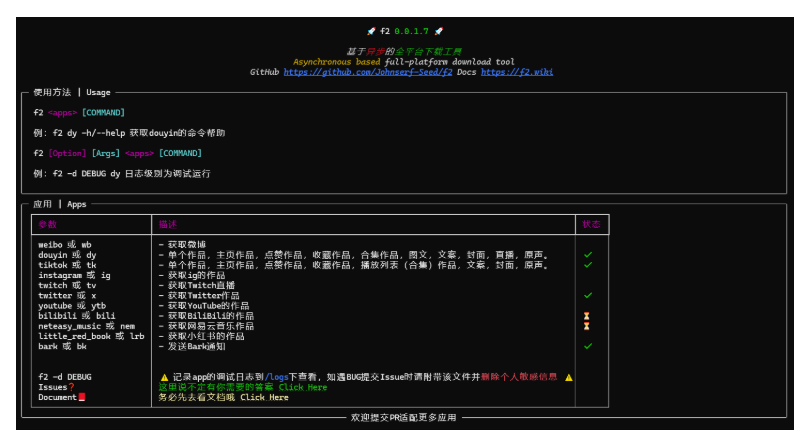The height and width of the screenshot is (435, 805).
Task: Click the hourglass icon in the bilibili row
Action: 586,316
